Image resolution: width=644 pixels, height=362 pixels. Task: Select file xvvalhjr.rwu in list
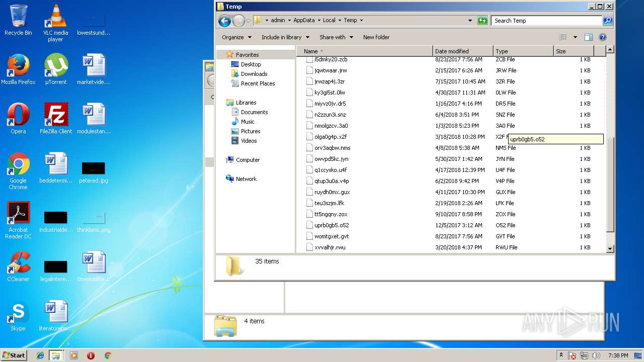click(x=330, y=247)
